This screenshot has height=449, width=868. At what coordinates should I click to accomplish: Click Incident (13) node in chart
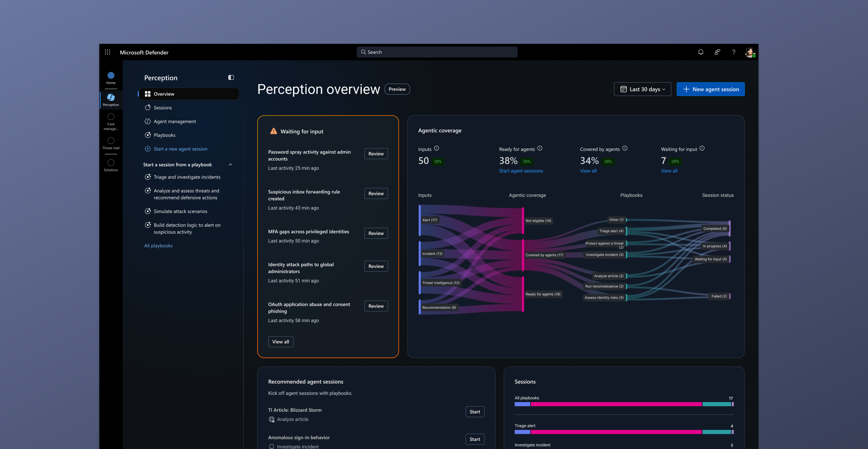pos(432,254)
